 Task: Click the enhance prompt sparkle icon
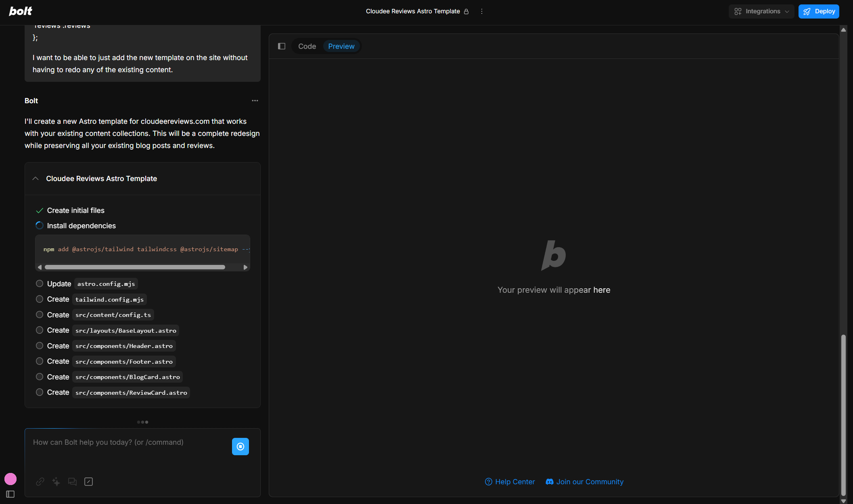click(x=56, y=481)
